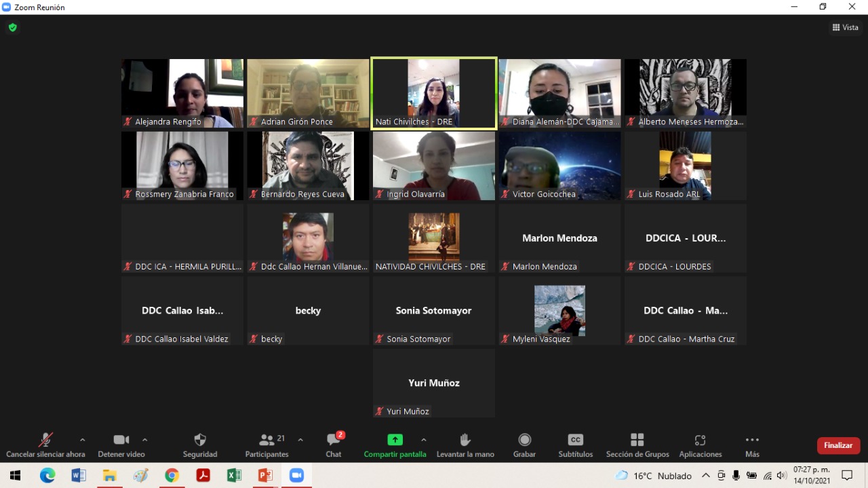Expand share screen options arrow
868x488 pixels.
[424, 440]
